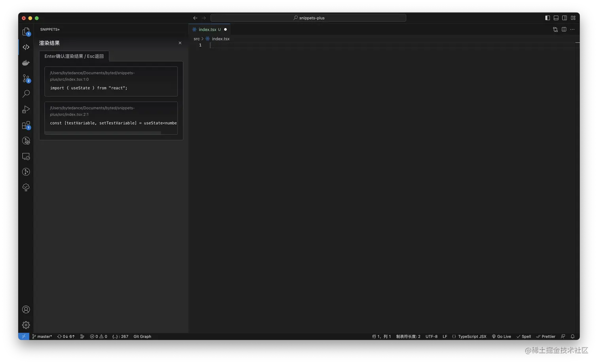Toggle the Spell checker status item

(524, 336)
